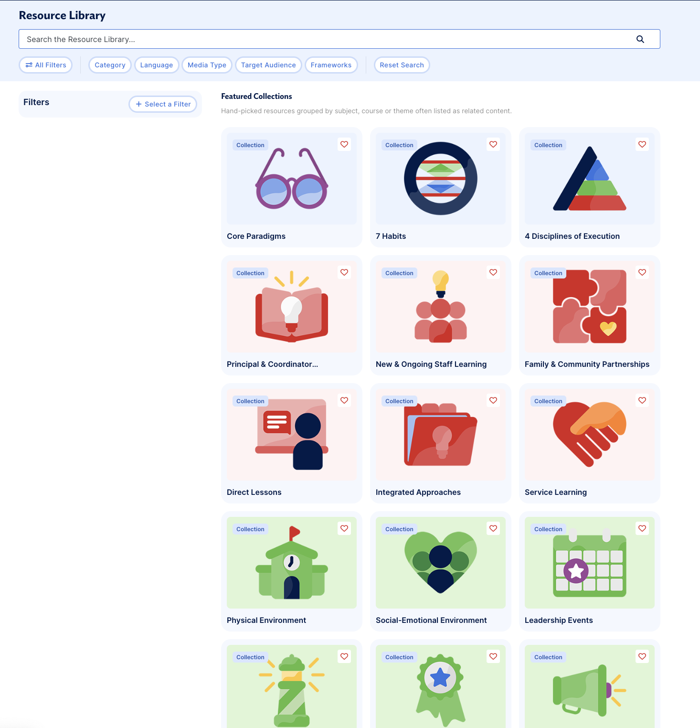Click the search magnifier icon
Viewport: 700px width, 728px height.
click(x=640, y=39)
